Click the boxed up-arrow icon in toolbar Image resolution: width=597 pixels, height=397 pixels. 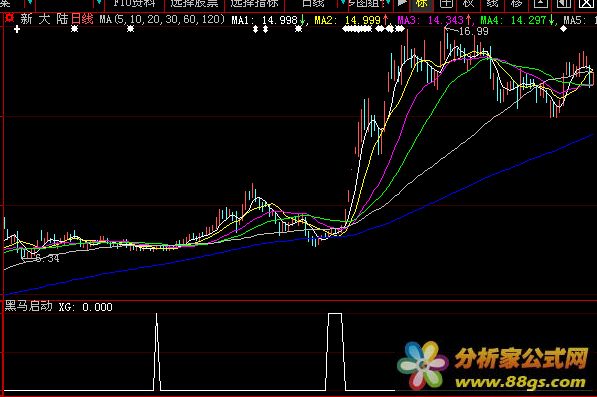[x=540, y=4]
